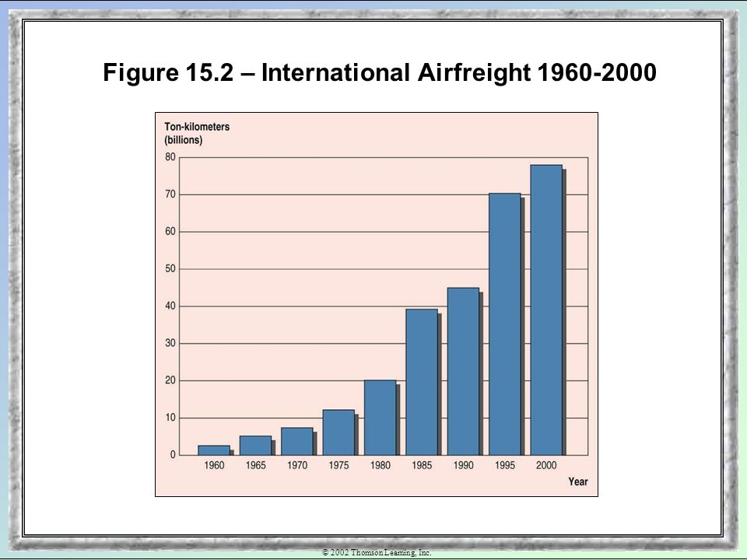
Task: Click the '1975' x-axis label
Action: [338, 465]
